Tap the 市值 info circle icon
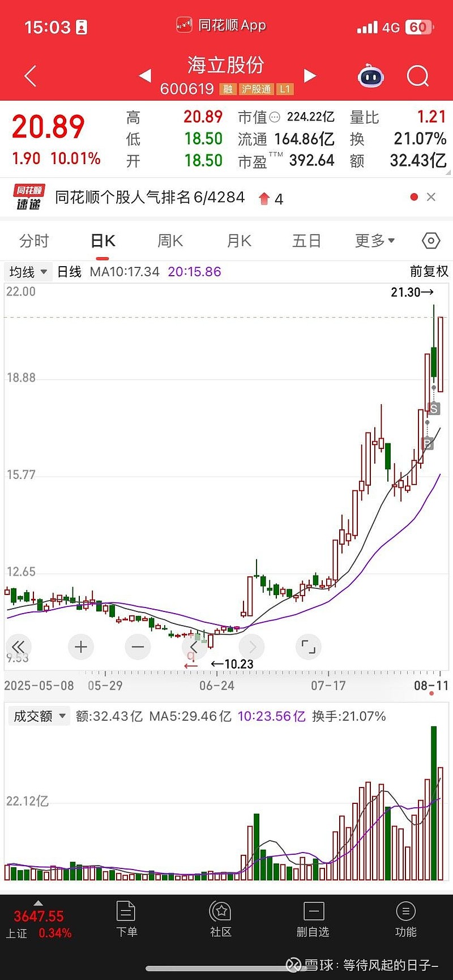The height and width of the screenshot is (980, 453). [275, 117]
